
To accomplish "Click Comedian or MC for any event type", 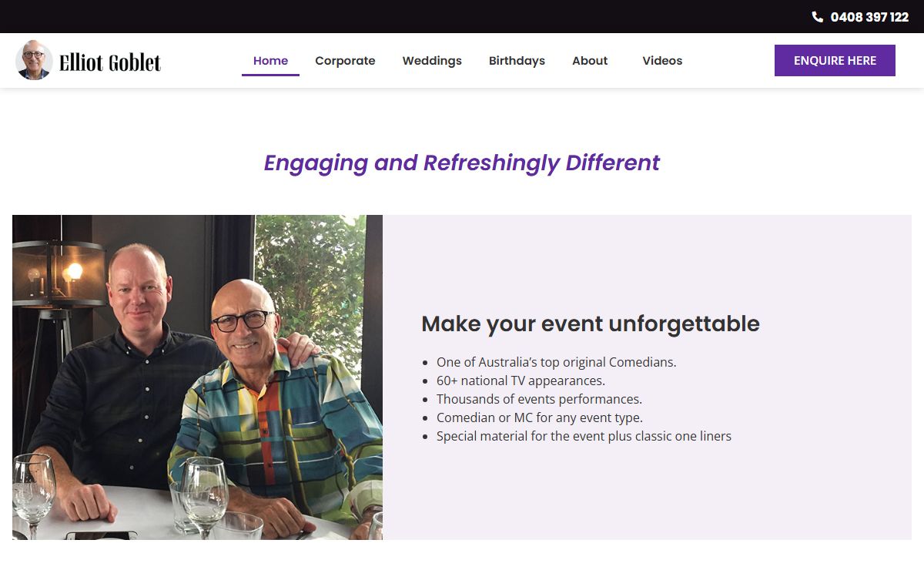I will tap(540, 417).
